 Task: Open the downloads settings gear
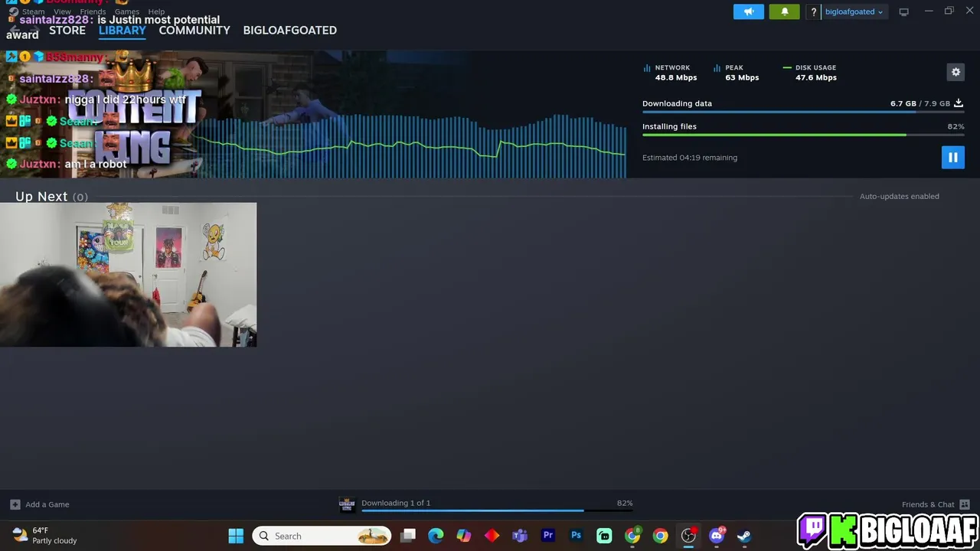pyautogui.click(x=955, y=72)
